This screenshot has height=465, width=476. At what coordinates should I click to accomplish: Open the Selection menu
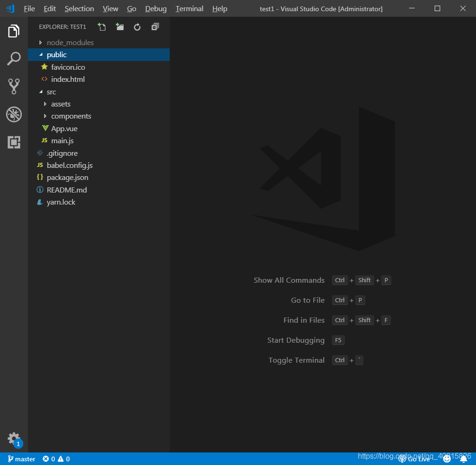pos(79,9)
